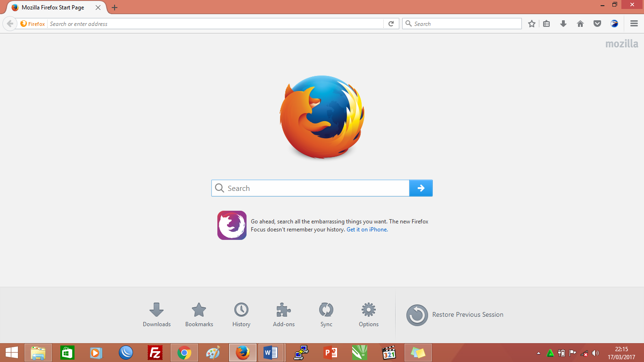This screenshot has height=362, width=644.
Task: Click the toolbar Search box
Action: [462, 24]
